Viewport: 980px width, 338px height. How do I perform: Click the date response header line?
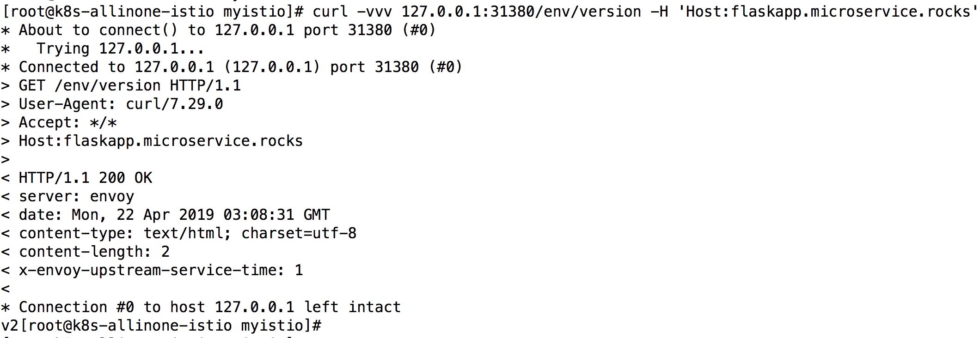point(165,215)
